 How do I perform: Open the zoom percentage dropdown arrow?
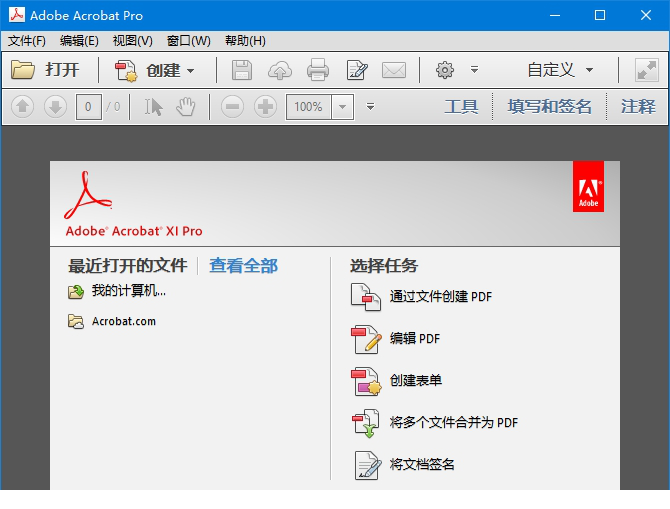[x=342, y=107]
